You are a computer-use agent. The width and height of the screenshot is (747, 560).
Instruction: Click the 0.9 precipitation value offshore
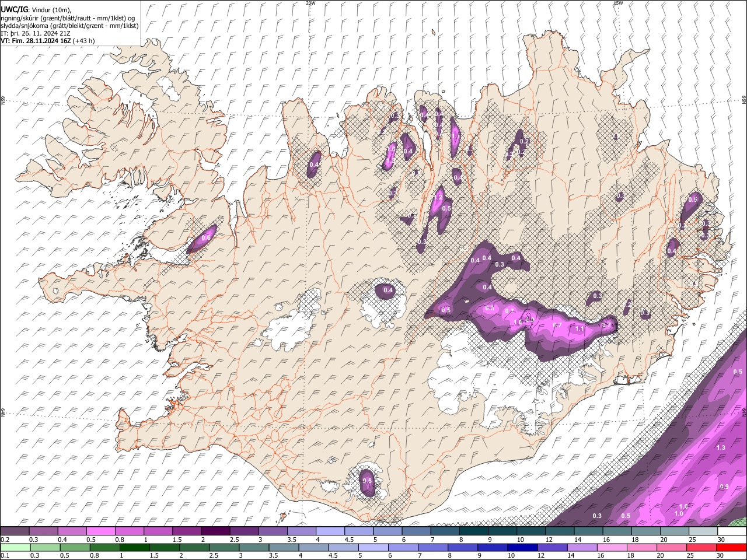click(x=724, y=487)
